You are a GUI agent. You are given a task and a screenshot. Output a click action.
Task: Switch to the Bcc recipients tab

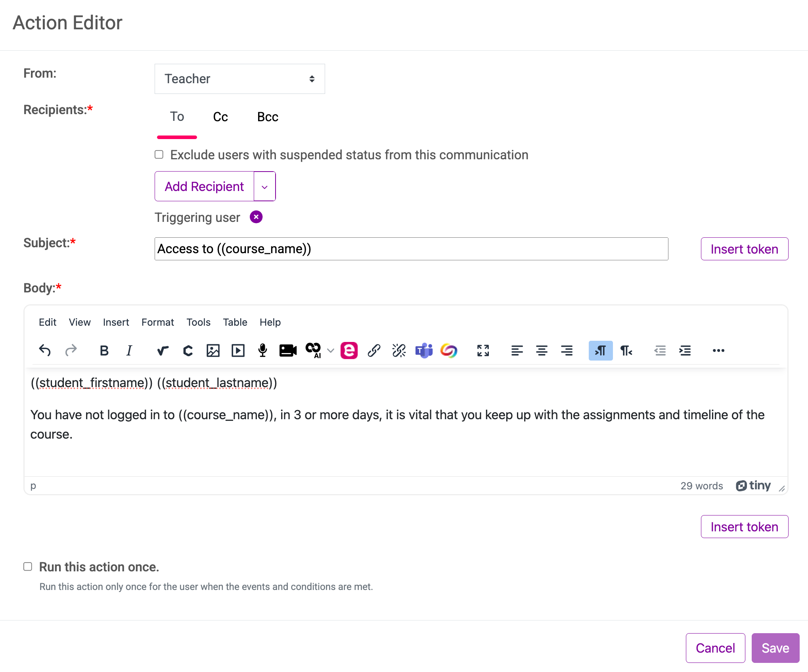point(267,117)
